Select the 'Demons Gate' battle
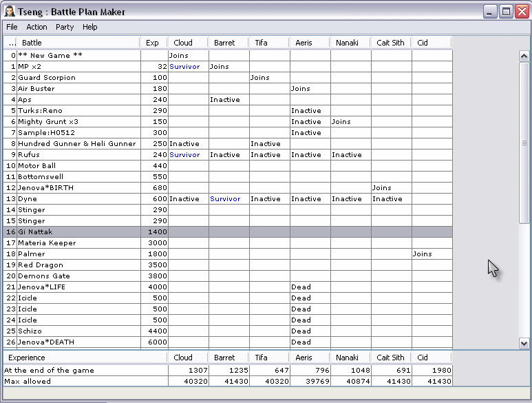532x403 pixels. (x=228, y=276)
